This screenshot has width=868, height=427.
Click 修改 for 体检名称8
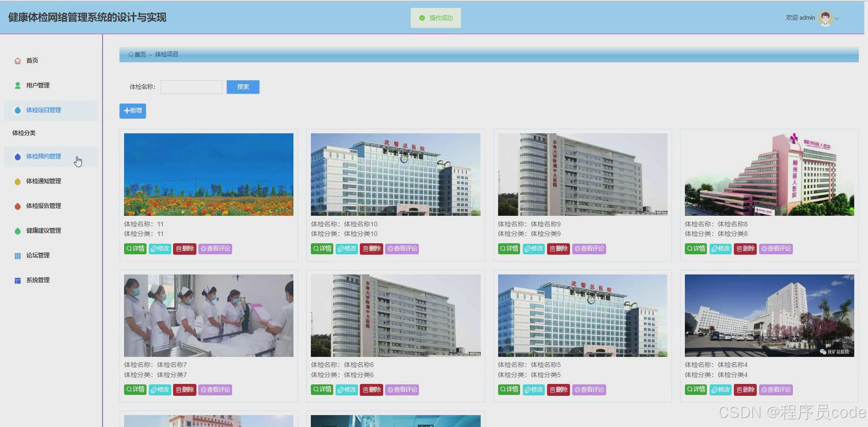721,249
